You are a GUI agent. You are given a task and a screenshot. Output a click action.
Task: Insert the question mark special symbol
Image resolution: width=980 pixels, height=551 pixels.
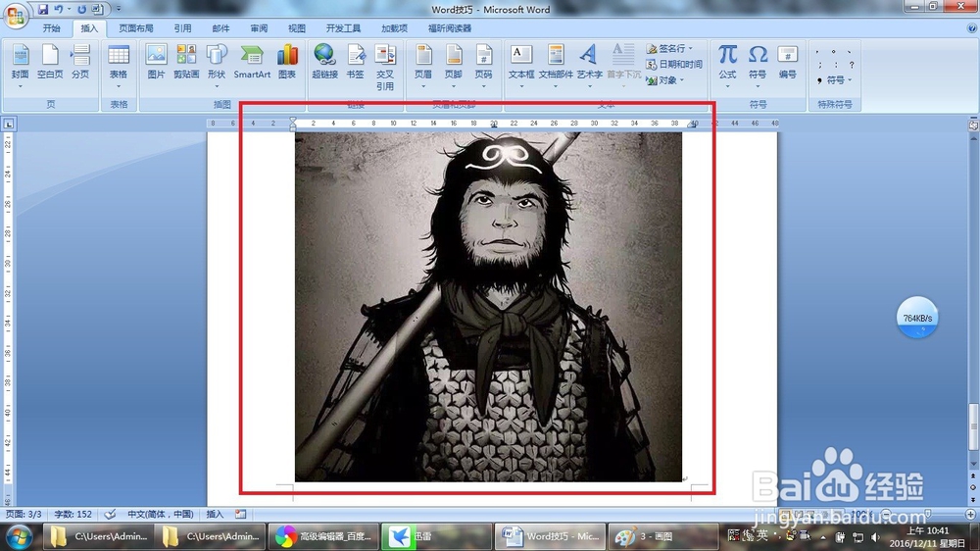click(852, 65)
